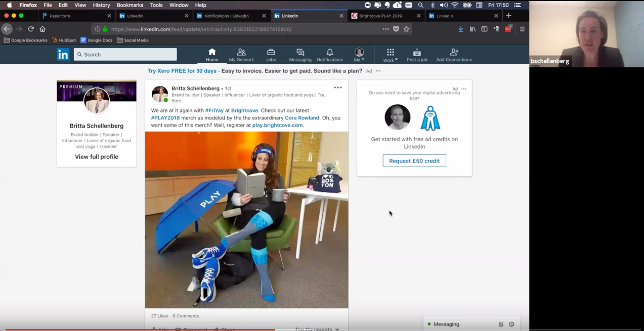
Task: Switch to Brightcove PLAY 2019 tab
Action: click(x=385, y=16)
